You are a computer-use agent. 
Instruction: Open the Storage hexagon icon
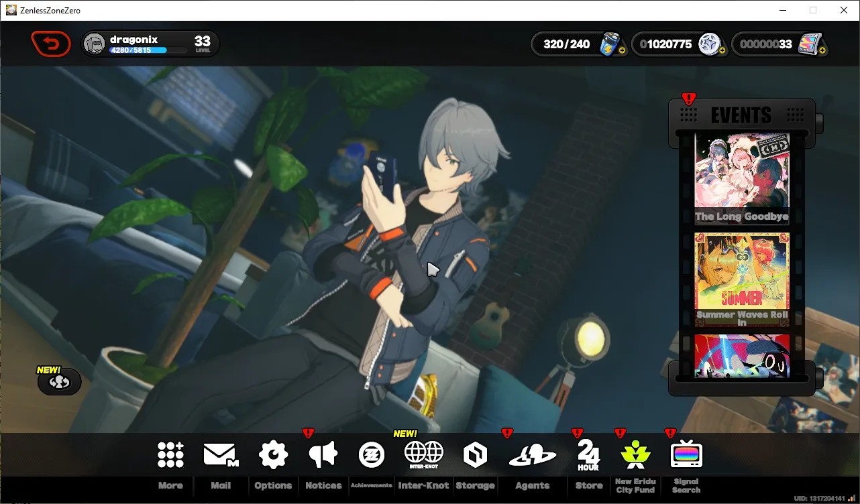pos(475,455)
